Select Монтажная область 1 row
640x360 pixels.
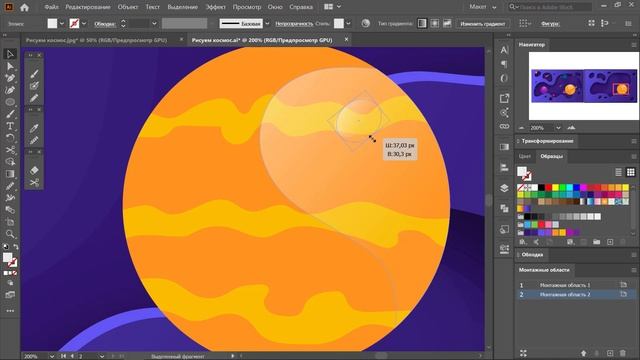(576, 285)
